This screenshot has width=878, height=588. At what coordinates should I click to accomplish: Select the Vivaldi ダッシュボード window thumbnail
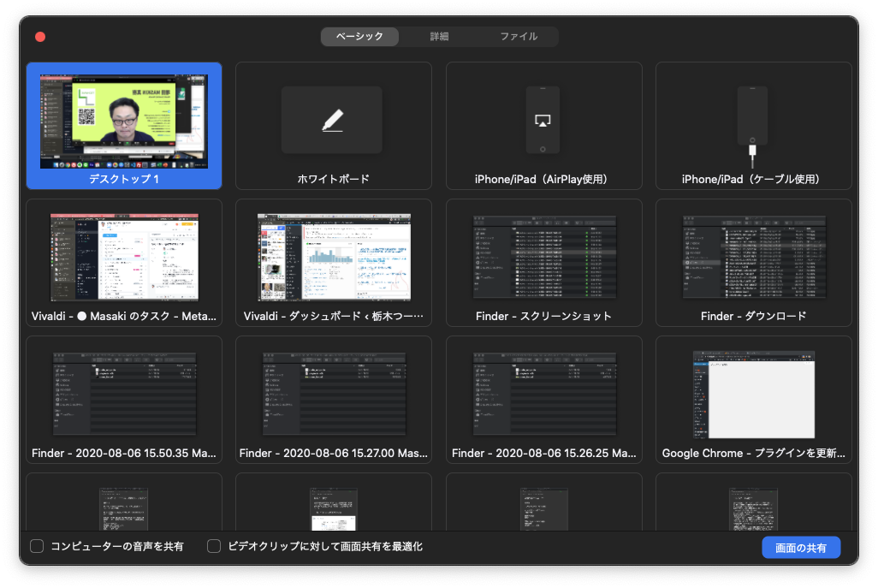coord(334,258)
